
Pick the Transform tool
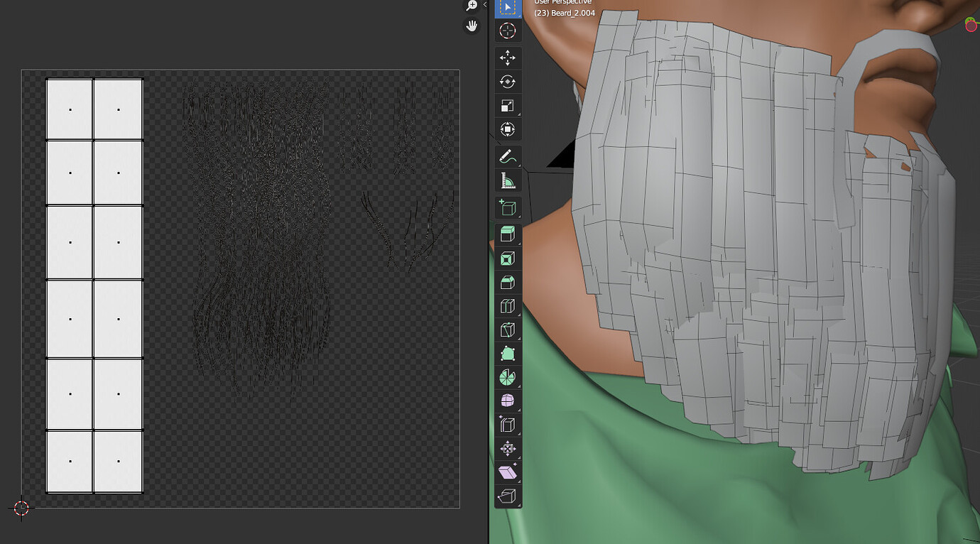507,129
